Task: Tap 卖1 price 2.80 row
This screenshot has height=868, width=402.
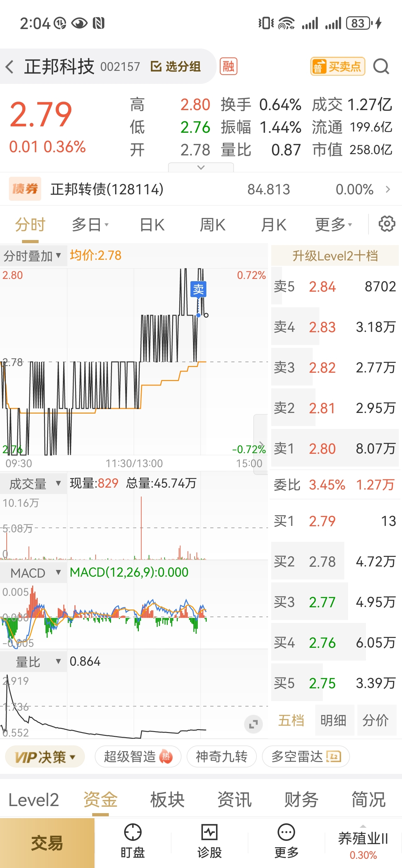Action: click(335, 448)
